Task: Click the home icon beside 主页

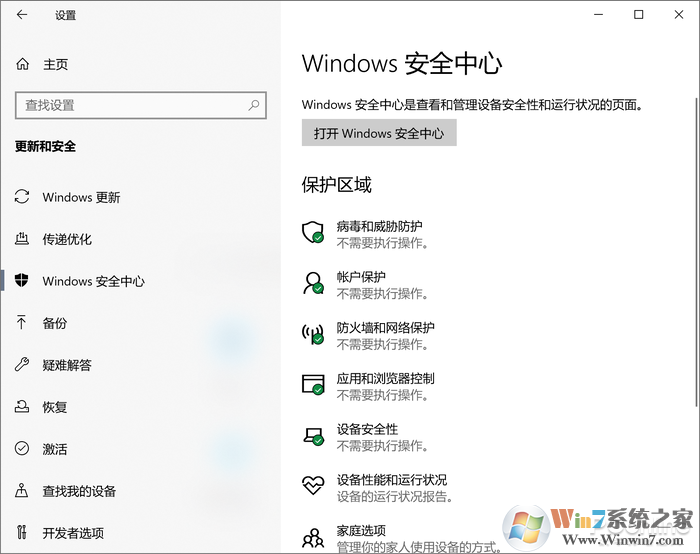Action: [22, 64]
